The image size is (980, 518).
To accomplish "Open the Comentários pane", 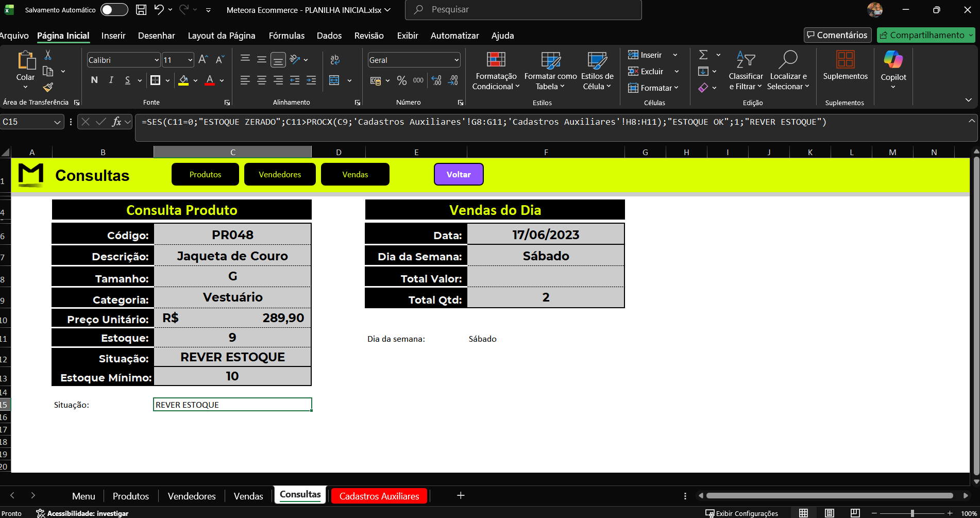I will click(x=837, y=35).
